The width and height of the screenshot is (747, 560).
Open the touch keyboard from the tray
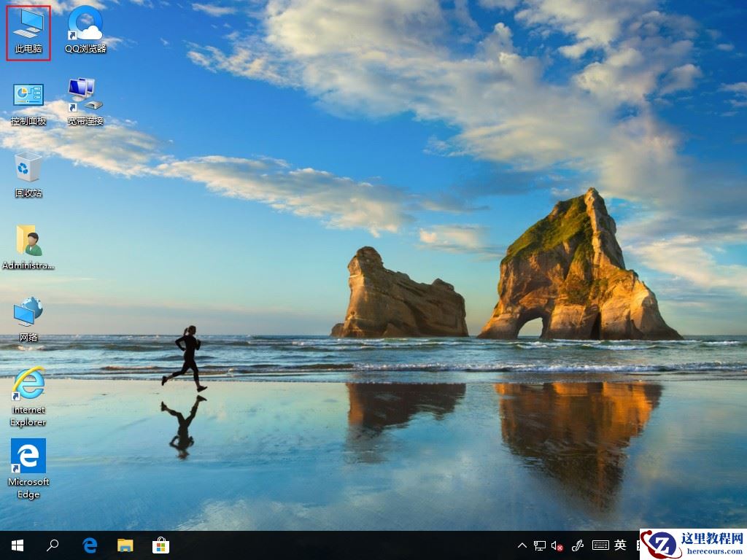pos(600,545)
